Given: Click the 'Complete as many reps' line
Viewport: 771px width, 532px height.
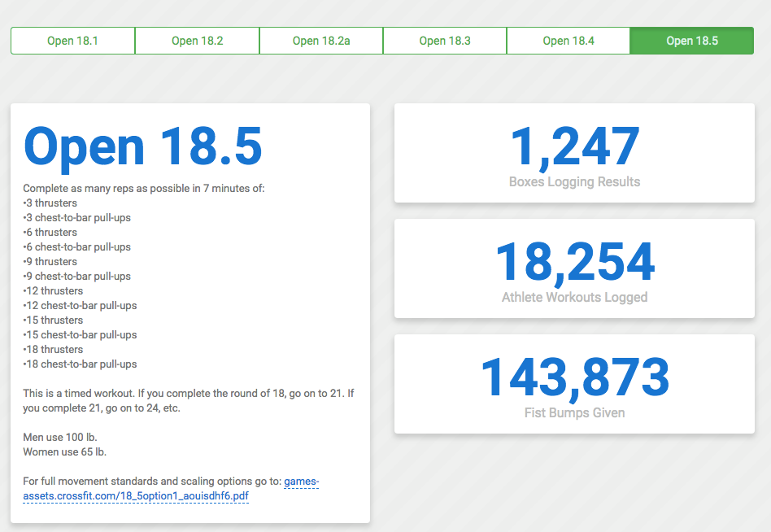Looking at the screenshot, I should (144, 188).
